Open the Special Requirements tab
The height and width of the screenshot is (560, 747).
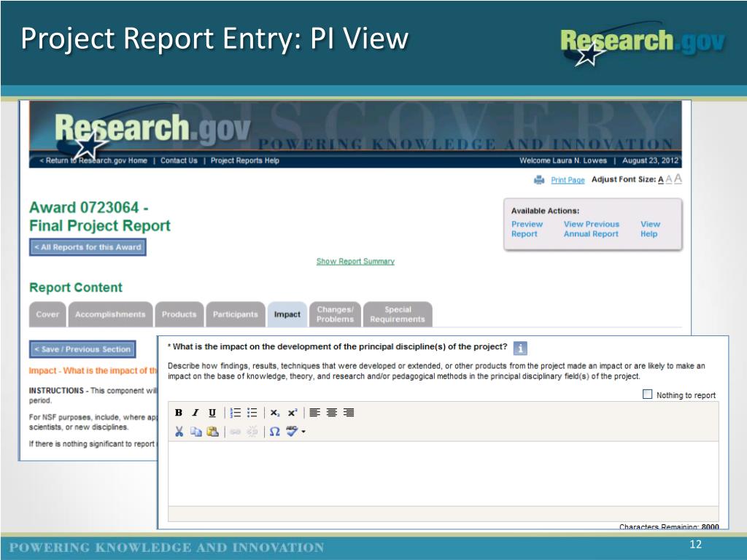[398, 314]
